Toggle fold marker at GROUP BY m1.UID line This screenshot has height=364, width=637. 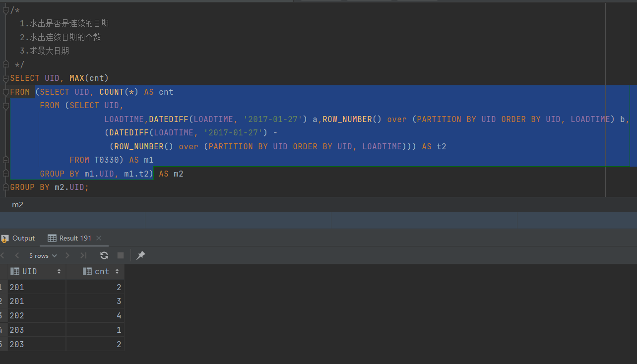tap(5, 174)
